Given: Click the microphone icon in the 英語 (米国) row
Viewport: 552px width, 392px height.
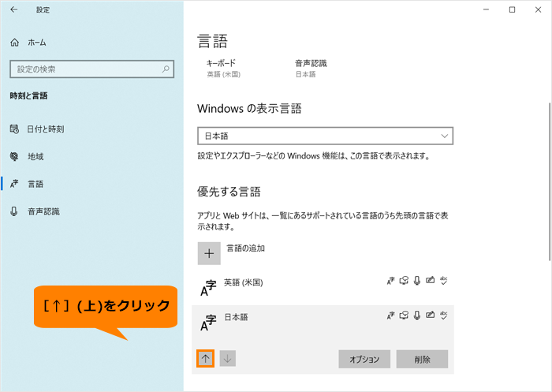Looking at the screenshot, I should [416, 281].
